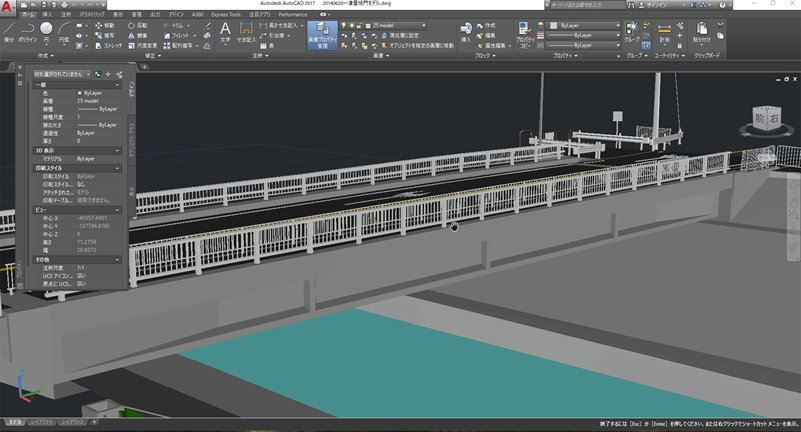The image size is (801, 432).
Task: Click the ViewCube in the viewport
Action: 768,119
